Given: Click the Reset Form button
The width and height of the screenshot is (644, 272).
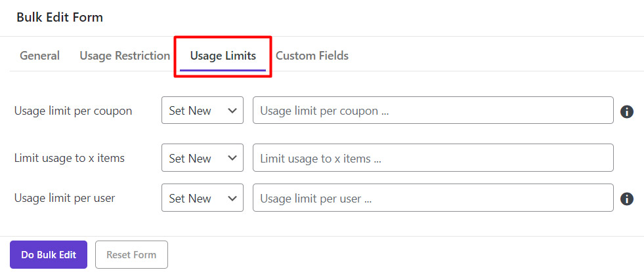Looking at the screenshot, I should coord(131,255).
